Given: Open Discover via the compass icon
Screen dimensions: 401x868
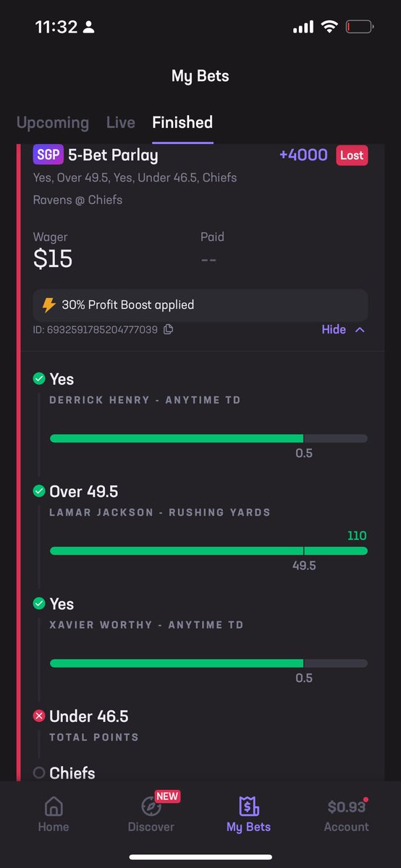Looking at the screenshot, I should [151, 806].
